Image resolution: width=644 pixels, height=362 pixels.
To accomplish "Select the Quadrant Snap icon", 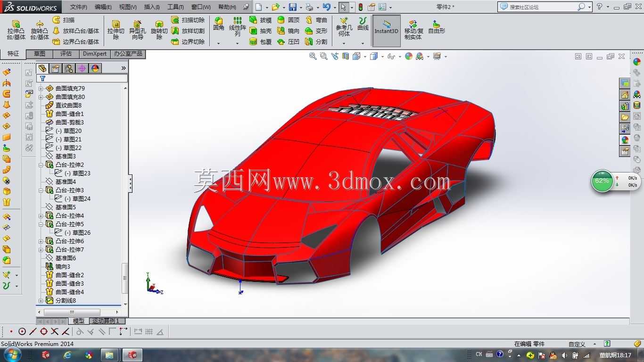I will 44,332.
